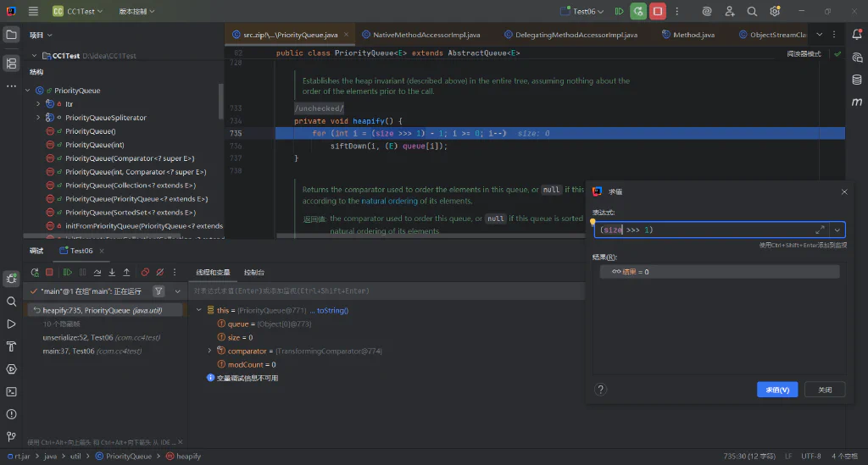
Task: Open the Maven tool window
Action: click(857, 102)
